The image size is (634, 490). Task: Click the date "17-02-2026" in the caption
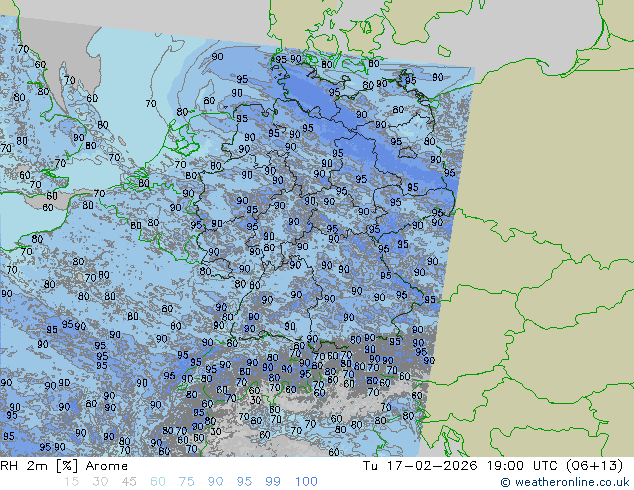click(x=432, y=466)
